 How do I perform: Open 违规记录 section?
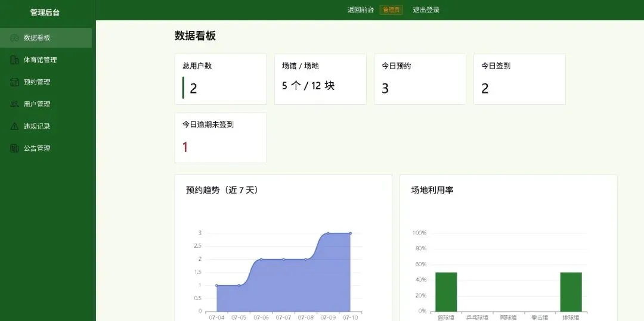(x=46, y=126)
